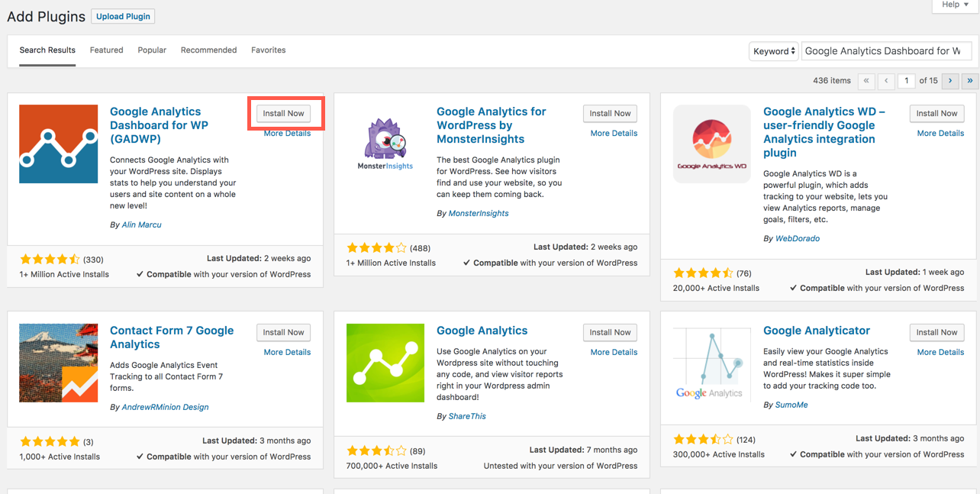
Task: Select the Recommended tab
Action: tap(208, 50)
